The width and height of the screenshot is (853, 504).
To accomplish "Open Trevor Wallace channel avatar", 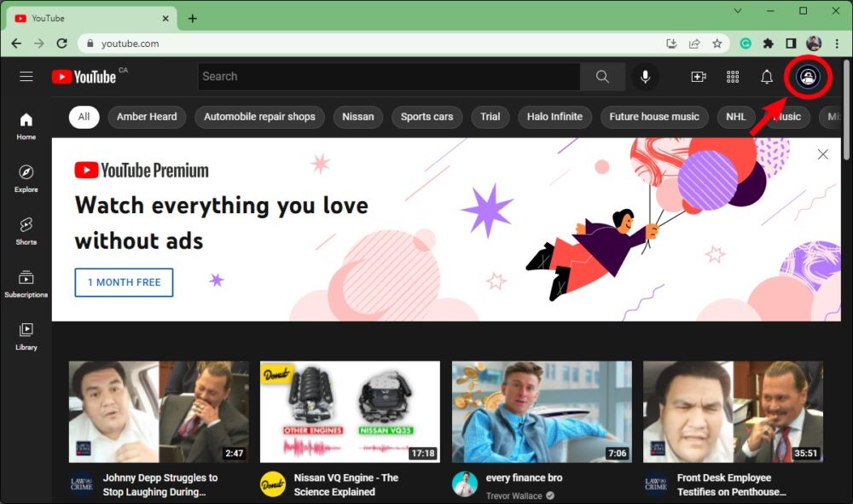I will (465, 484).
